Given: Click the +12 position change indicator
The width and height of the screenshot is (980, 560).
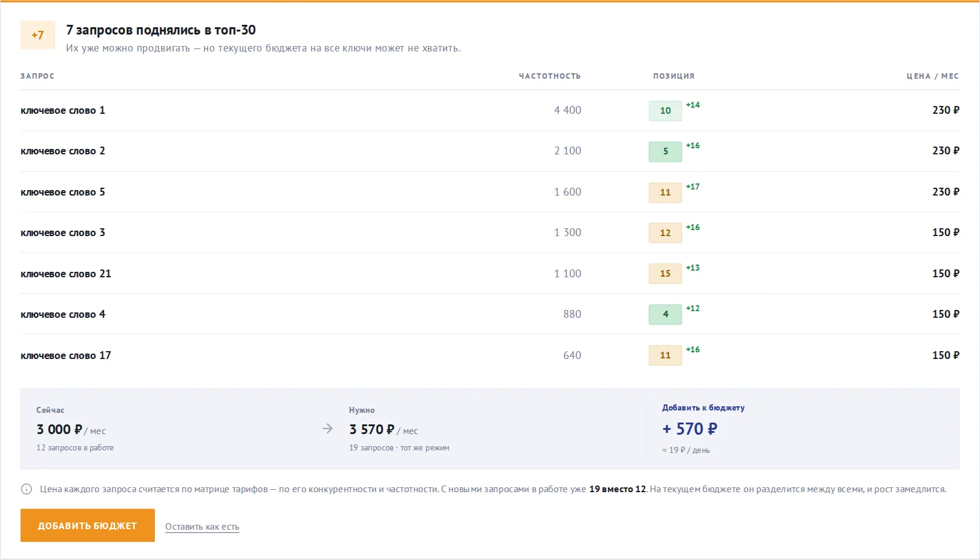Looking at the screenshot, I should [693, 308].
